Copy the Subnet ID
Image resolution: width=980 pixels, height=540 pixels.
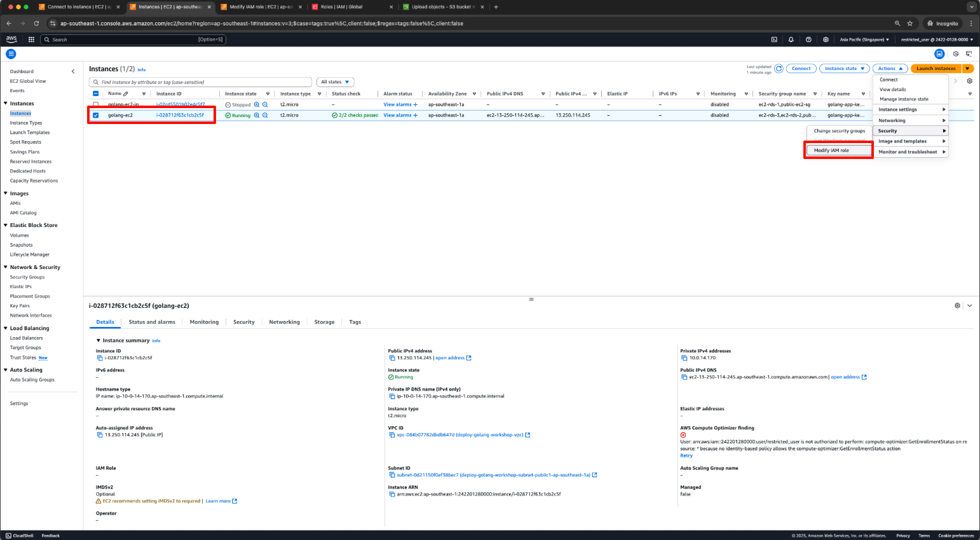392,475
